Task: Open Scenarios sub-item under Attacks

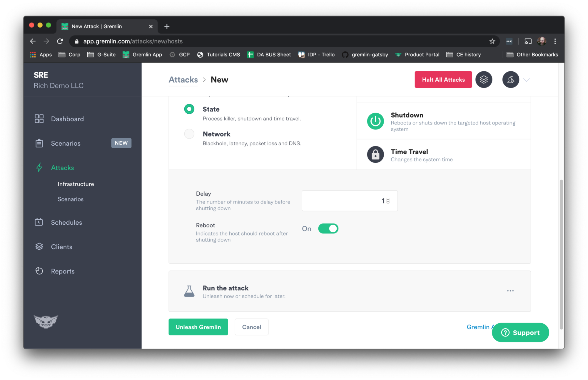Action: click(x=71, y=199)
